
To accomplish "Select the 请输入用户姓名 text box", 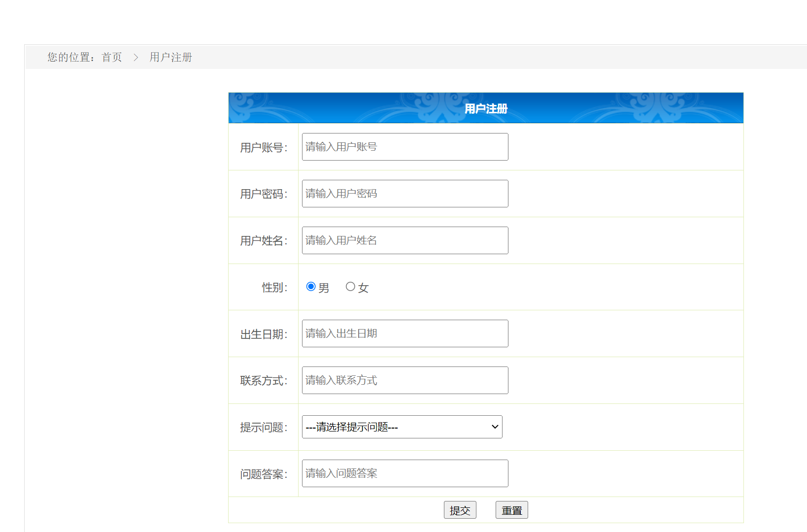I will pos(404,240).
